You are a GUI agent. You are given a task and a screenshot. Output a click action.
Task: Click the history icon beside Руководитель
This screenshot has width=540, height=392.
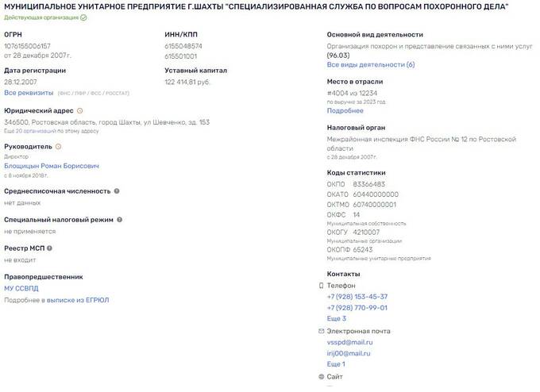tap(58, 147)
